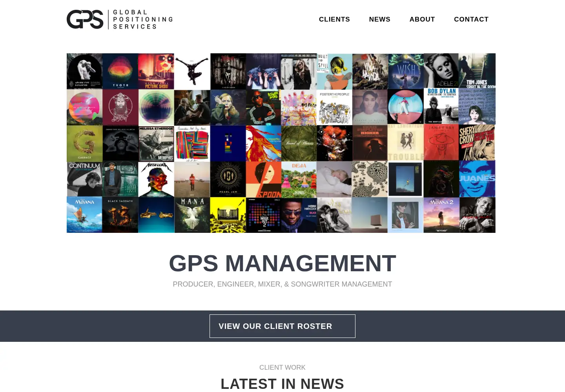Click the Melissa Etheridge Memphis cover
The height and width of the screenshot is (392, 565).
pos(156,143)
